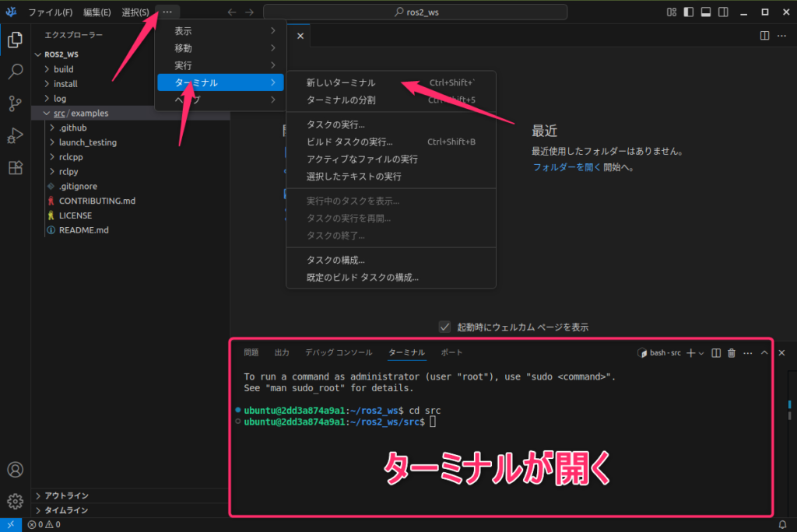The image size is (797, 532).
Task: Expand the アウトライン section
Action: click(66, 495)
